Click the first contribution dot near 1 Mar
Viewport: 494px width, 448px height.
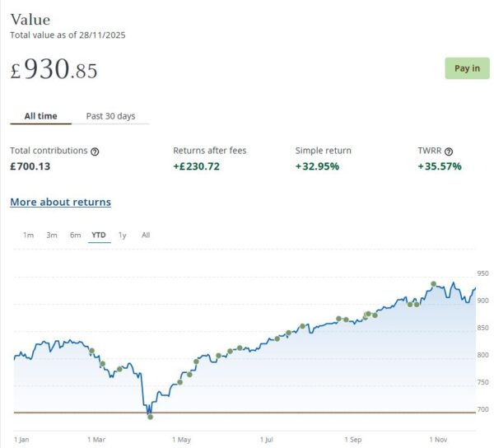(91, 351)
